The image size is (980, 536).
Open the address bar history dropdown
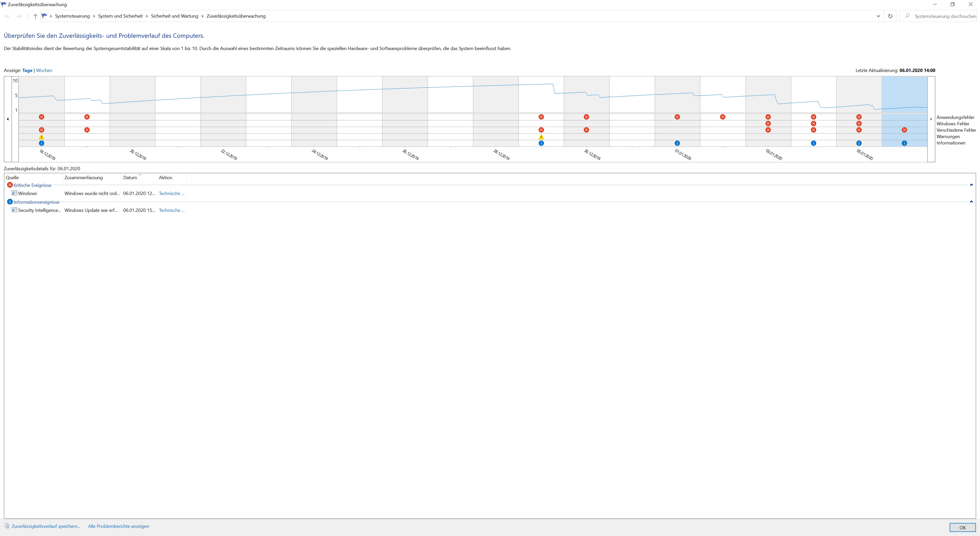tap(878, 16)
